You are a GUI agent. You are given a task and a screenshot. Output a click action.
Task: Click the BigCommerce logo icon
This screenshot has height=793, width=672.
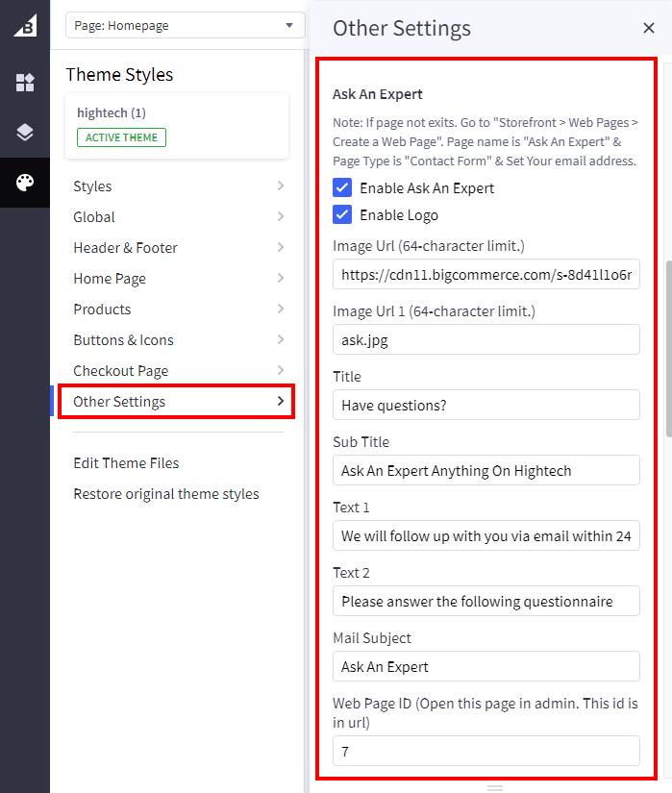[25, 25]
